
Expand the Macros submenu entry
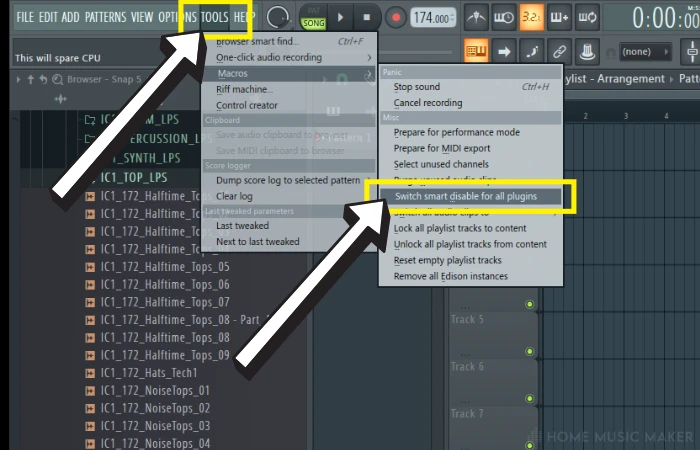pyautogui.click(x=289, y=74)
